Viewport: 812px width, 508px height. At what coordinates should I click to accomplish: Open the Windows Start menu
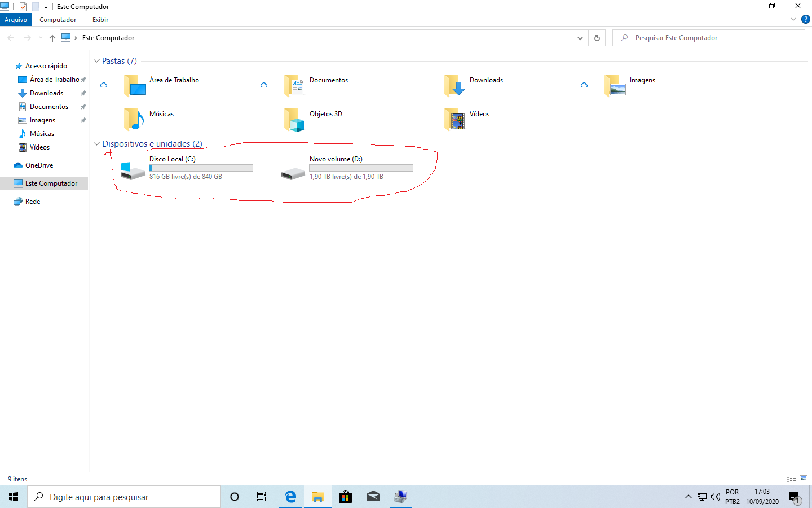click(x=14, y=497)
